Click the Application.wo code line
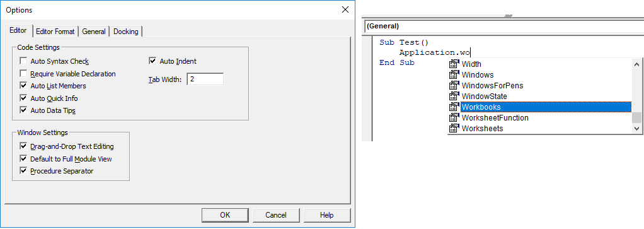Image resolution: width=644 pixels, height=229 pixels. pyautogui.click(x=435, y=52)
